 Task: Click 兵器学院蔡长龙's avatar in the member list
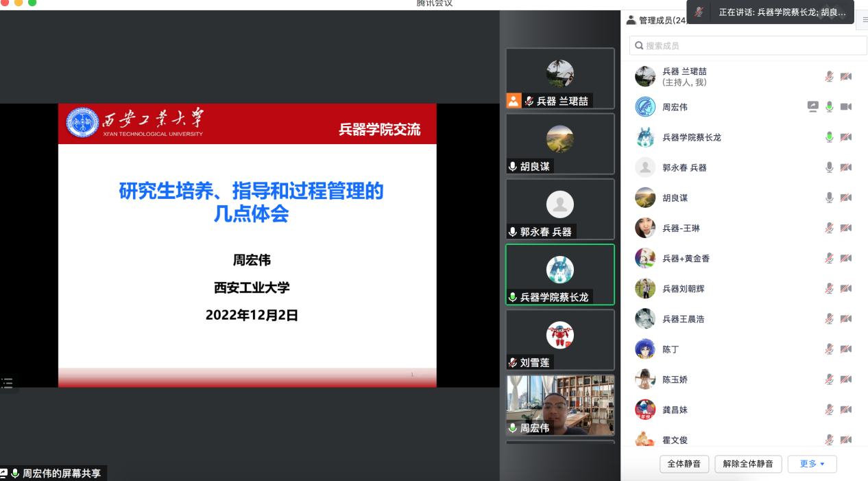pyautogui.click(x=645, y=137)
